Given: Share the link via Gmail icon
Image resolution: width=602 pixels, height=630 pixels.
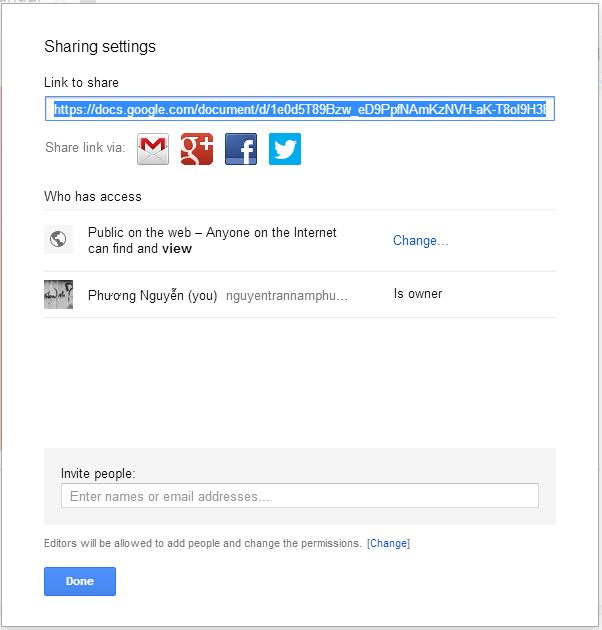Looking at the screenshot, I should [153, 149].
